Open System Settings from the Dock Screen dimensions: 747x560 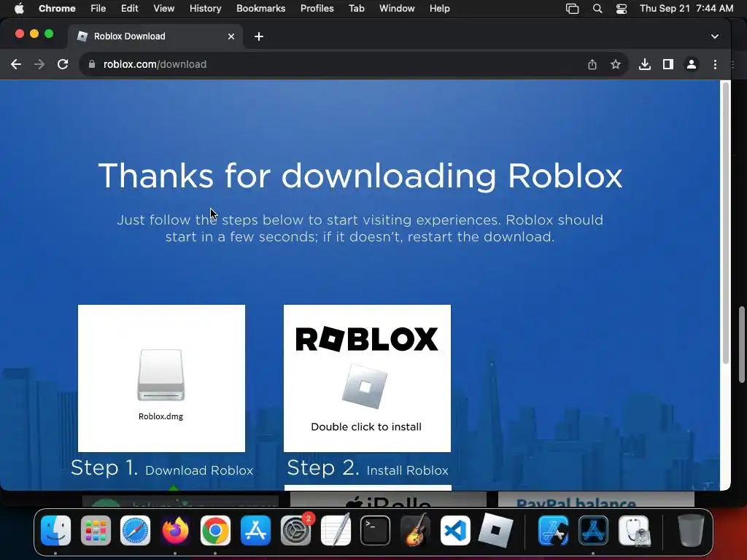[295, 530]
